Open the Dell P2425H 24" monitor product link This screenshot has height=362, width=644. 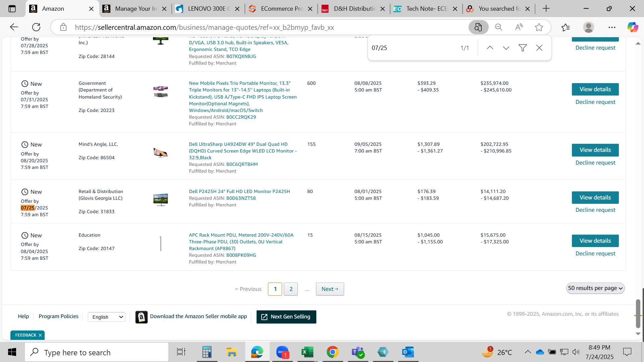239,191
